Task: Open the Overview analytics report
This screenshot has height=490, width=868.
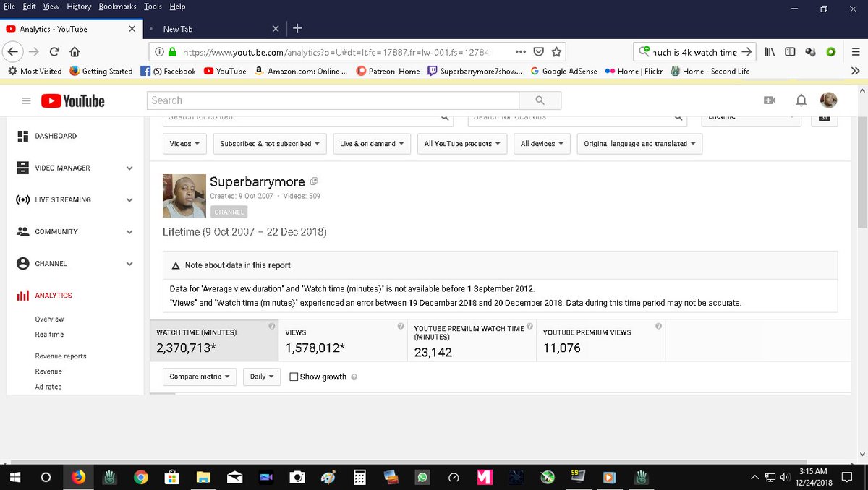Action: point(49,319)
